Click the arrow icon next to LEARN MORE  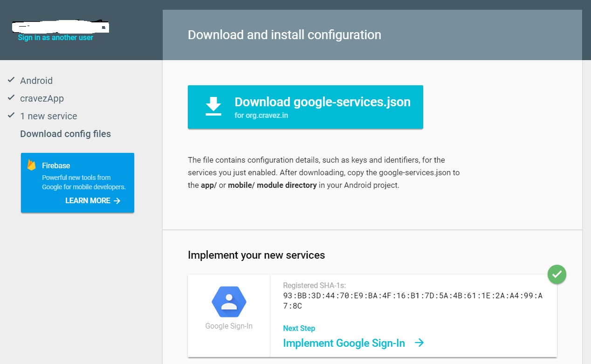coord(117,201)
